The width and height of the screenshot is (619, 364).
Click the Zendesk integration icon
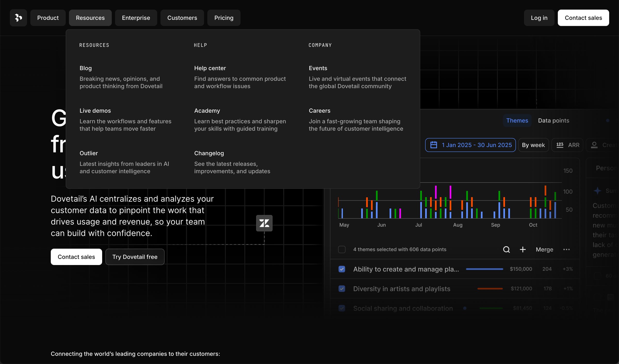(264, 223)
